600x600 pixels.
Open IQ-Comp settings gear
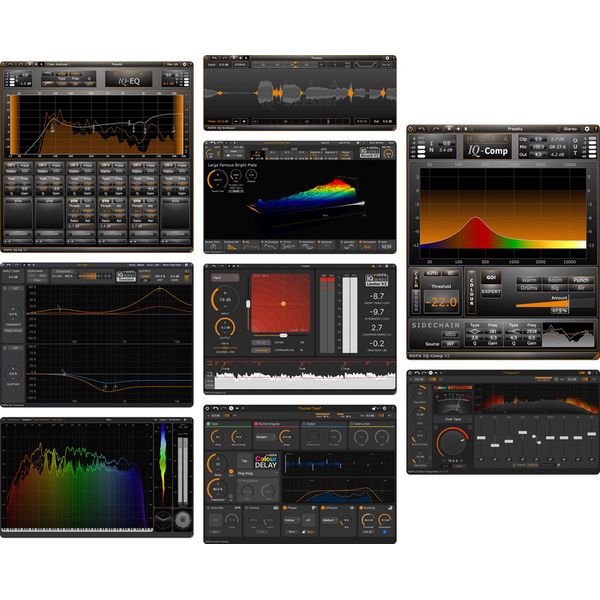(587, 129)
